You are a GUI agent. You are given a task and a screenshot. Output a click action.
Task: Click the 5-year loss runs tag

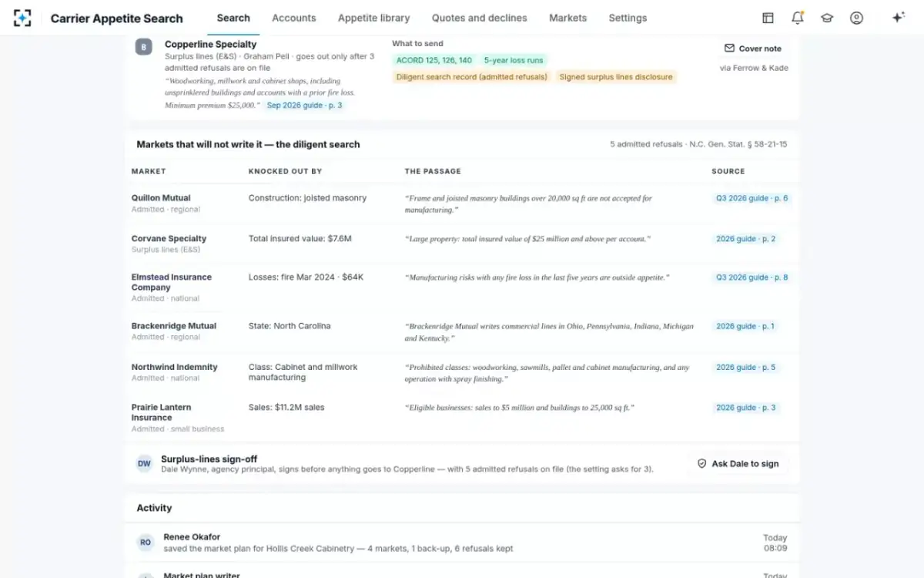[x=514, y=60]
